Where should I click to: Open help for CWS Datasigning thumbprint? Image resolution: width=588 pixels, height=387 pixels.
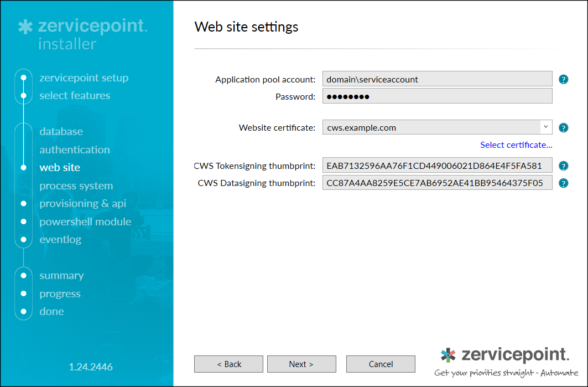[563, 183]
